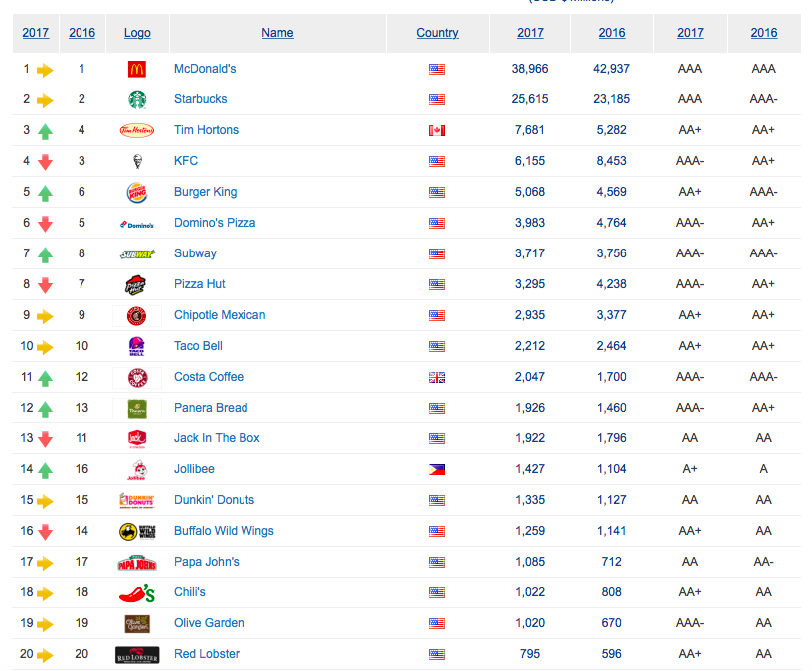This screenshot has width=812, height=671.
Task: Select the Panera Bread name link
Action: (211, 408)
